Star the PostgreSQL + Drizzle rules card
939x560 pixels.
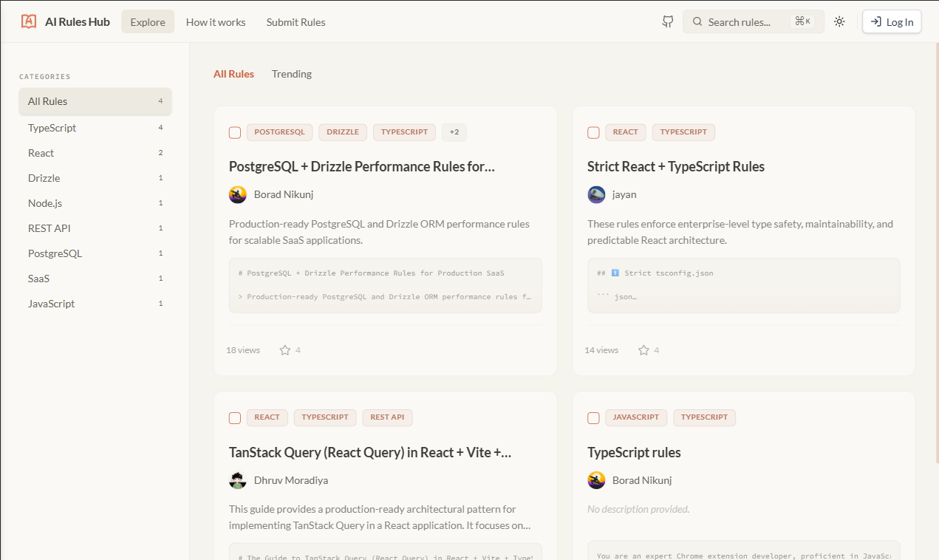tap(285, 349)
